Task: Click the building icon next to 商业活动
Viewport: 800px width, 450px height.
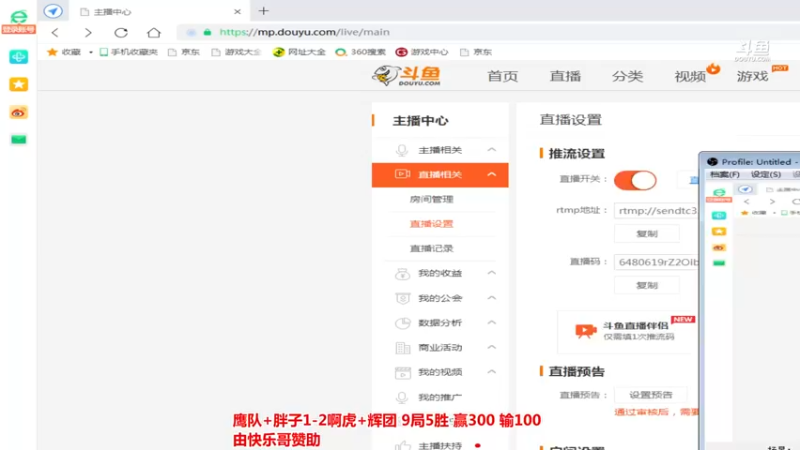Action: [x=403, y=347]
